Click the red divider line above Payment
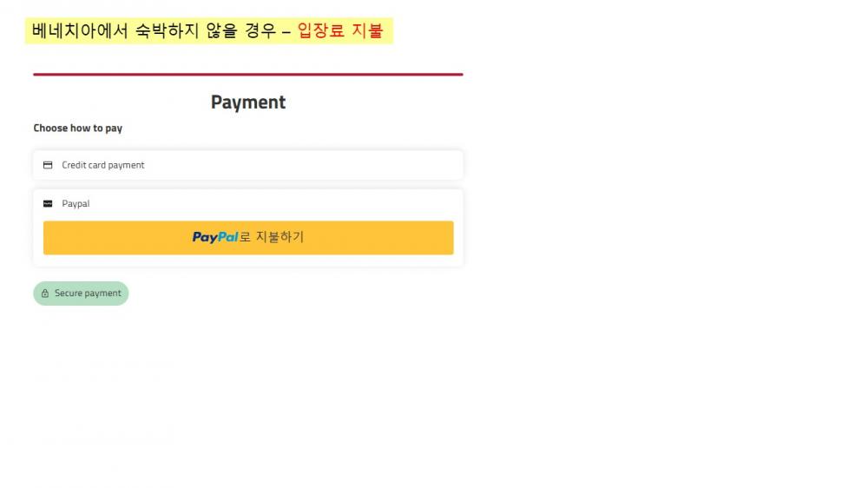The image size is (868, 488). [x=248, y=74]
